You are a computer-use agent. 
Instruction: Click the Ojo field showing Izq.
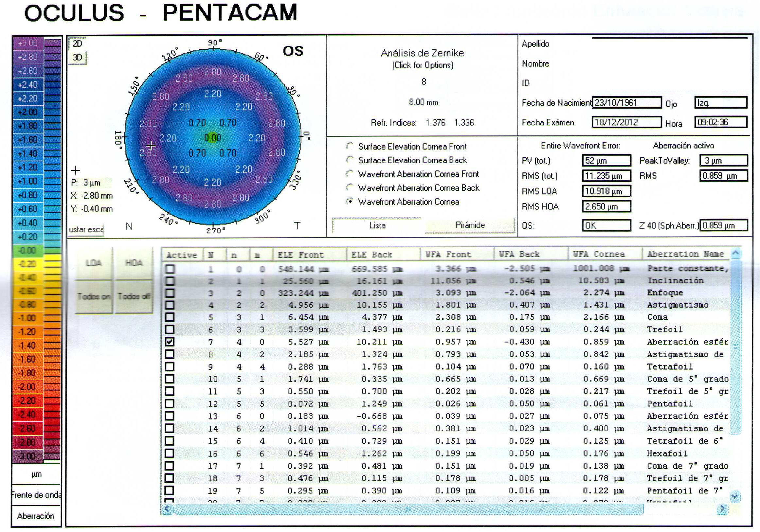(x=721, y=102)
